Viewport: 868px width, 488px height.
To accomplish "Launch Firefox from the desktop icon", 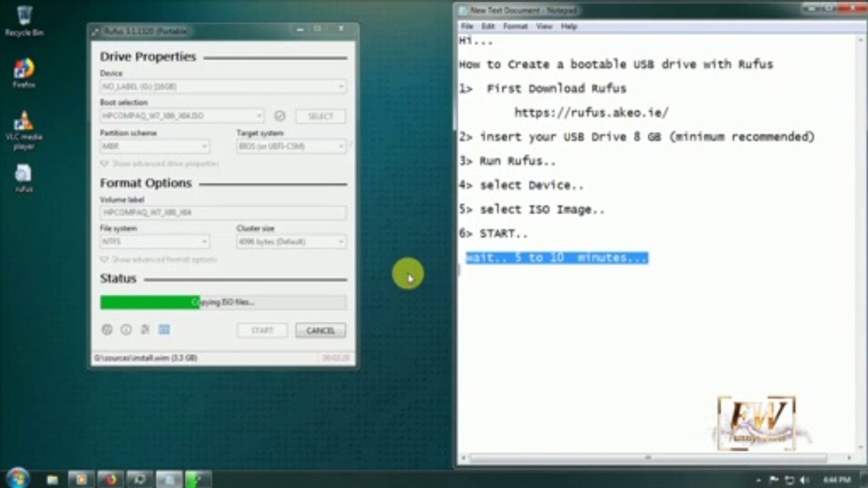I will [24, 73].
